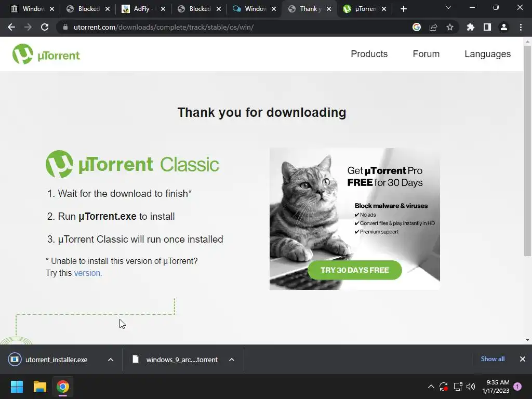Go back to the previous page

click(11, 27)
